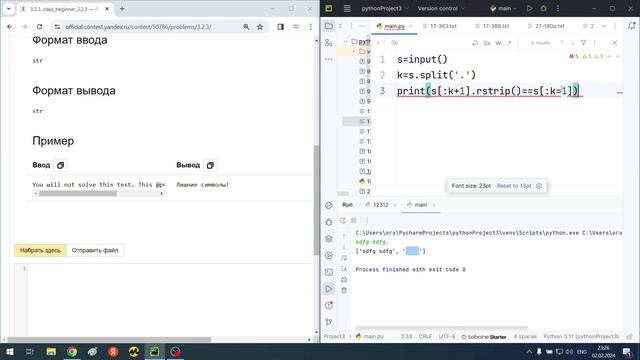The image size is (640, 360).
Task: Run main configuration with green play icon
Action: tap(529, 8)
